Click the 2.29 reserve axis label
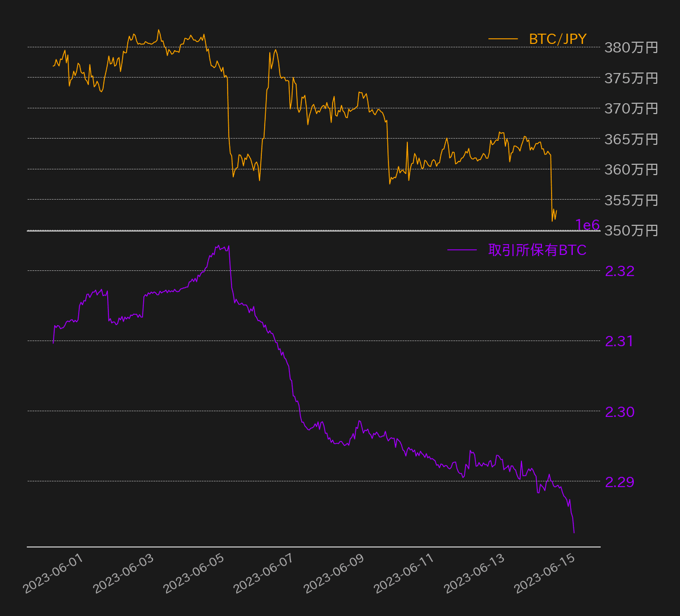Image resolution: width=680 pixels, height=616 pixels. pyautogui.click(x=620, y=482)
